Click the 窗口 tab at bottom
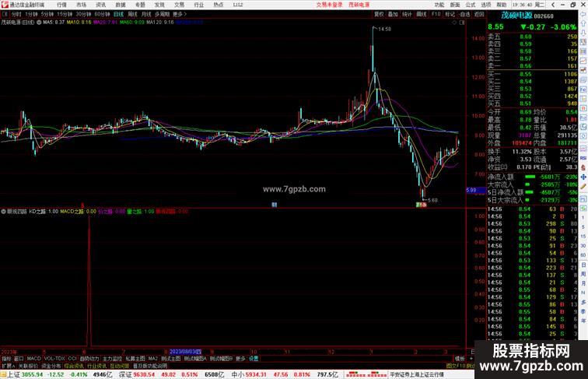This screenshot has width=588, height=379. (19, 359)
